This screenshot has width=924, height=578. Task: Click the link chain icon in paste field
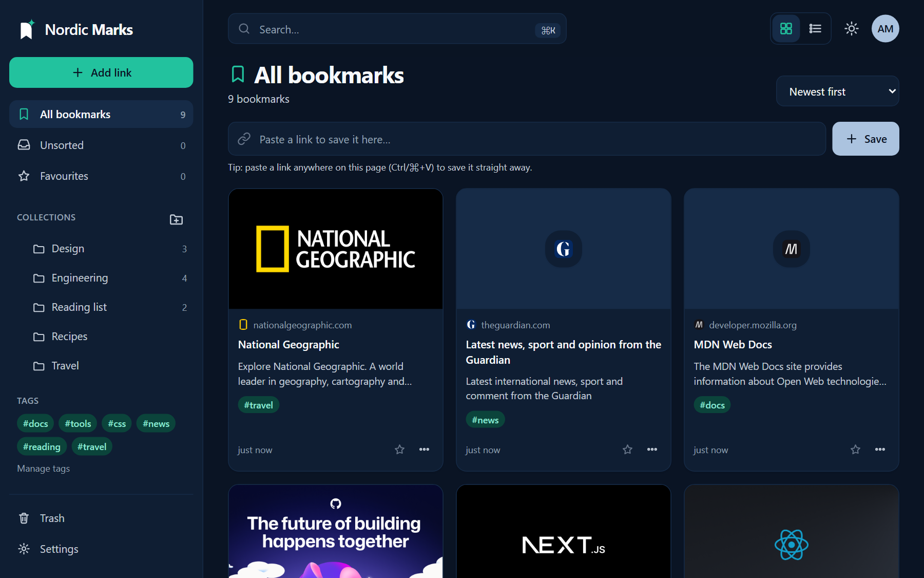click(244, 139)
